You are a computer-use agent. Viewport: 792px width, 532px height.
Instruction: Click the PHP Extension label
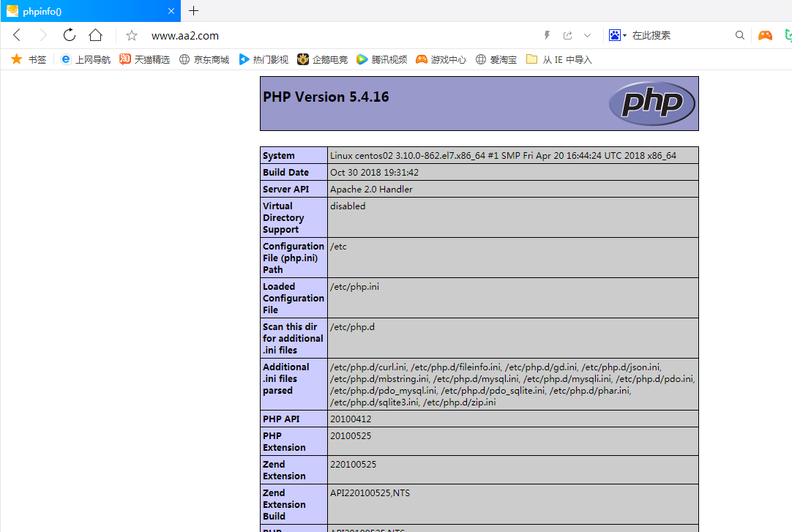(284, 442)
